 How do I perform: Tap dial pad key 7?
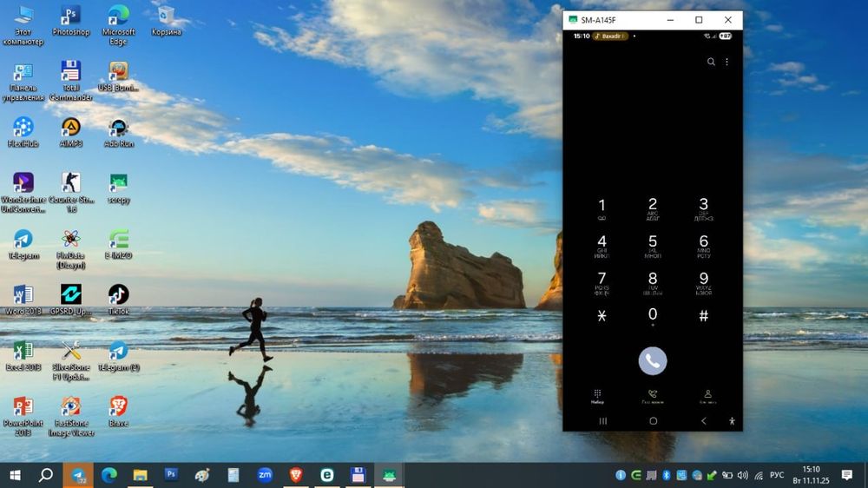tap(602, 283)
